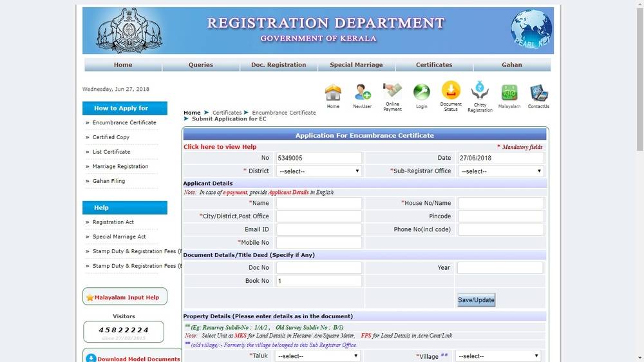The height and width of the screenshot is (362, 644).
Task: Open Registration Act help link
Action: click(113, 222)
